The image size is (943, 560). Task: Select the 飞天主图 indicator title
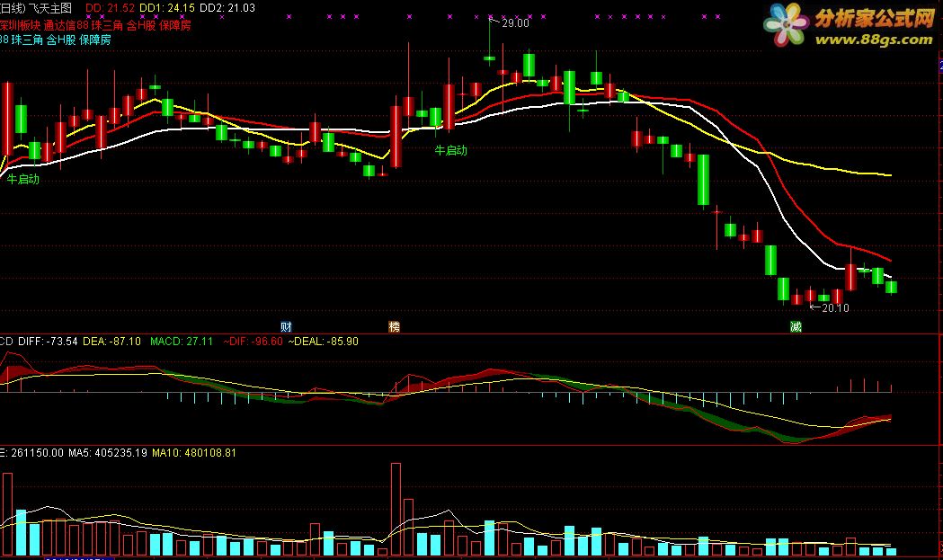pos(50,8)
